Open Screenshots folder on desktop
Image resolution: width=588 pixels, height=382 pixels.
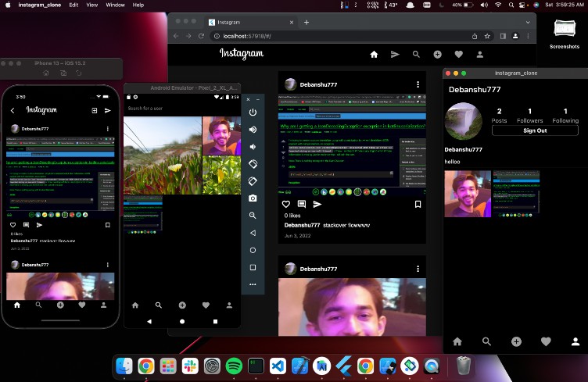click(x=565, y=33)
